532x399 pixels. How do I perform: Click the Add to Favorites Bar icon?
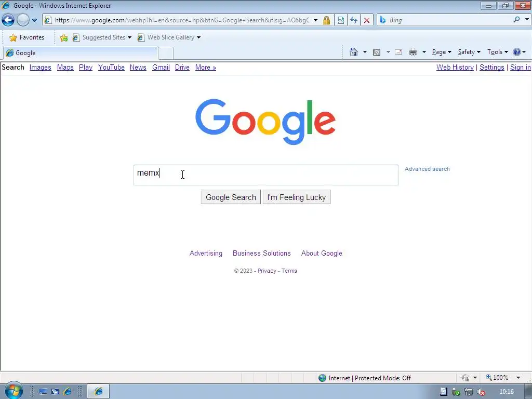tap(63, 37)
